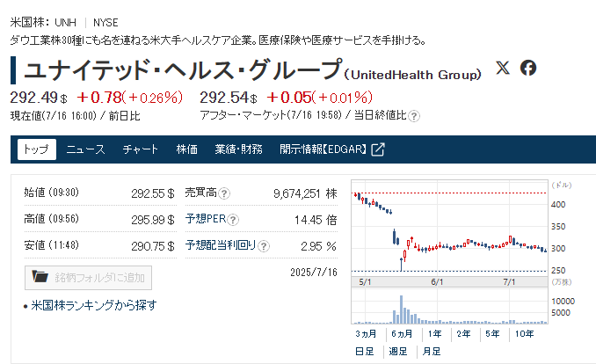Click the 予想PER link
This screenshot has height=364, width=596.
tap(206, 219)
